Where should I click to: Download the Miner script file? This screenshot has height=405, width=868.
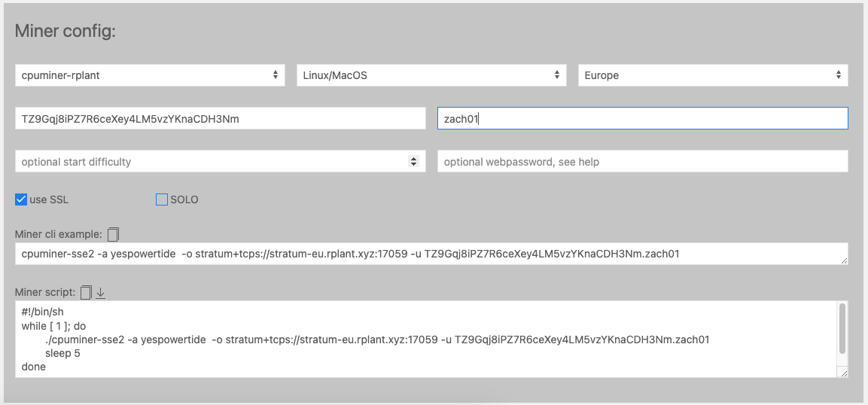pyautogui.click(x=100, y=292)
